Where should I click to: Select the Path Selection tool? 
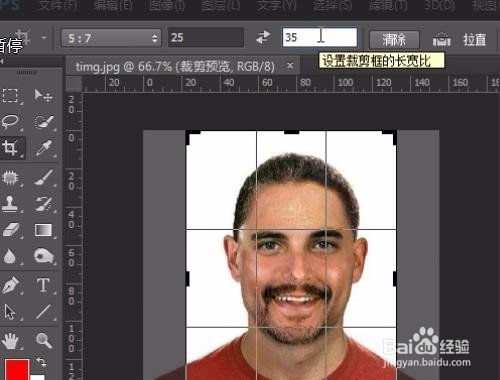[10, 312]
